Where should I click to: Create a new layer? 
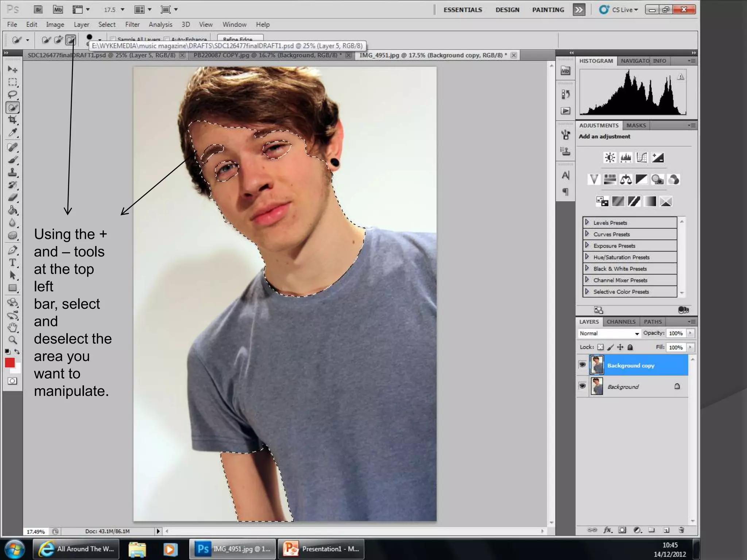click(x=666, y=530)
